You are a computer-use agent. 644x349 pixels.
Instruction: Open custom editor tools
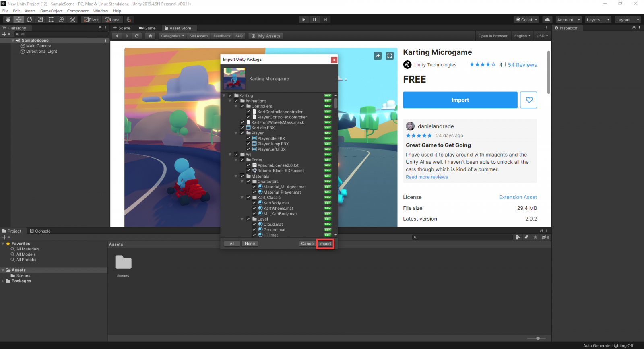(72, 19)
